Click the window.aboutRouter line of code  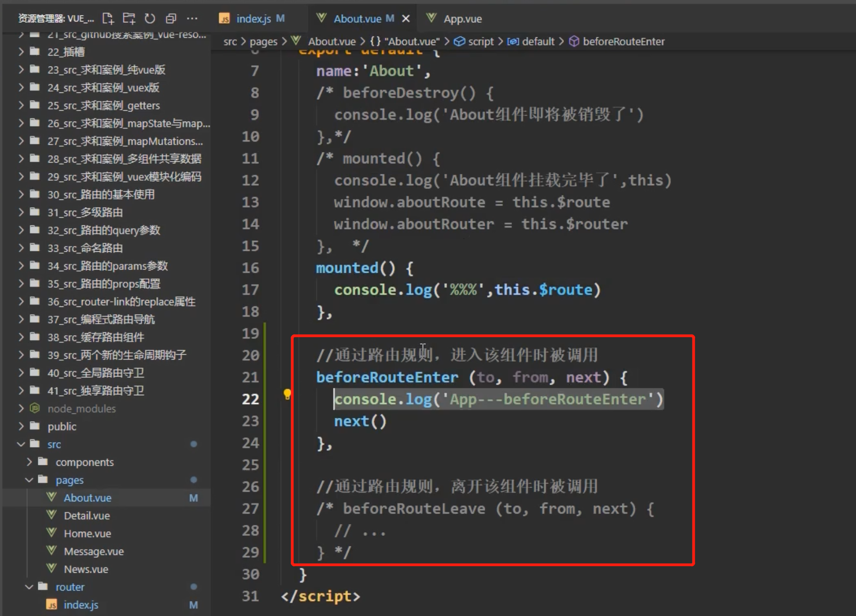tap(481, 224)
